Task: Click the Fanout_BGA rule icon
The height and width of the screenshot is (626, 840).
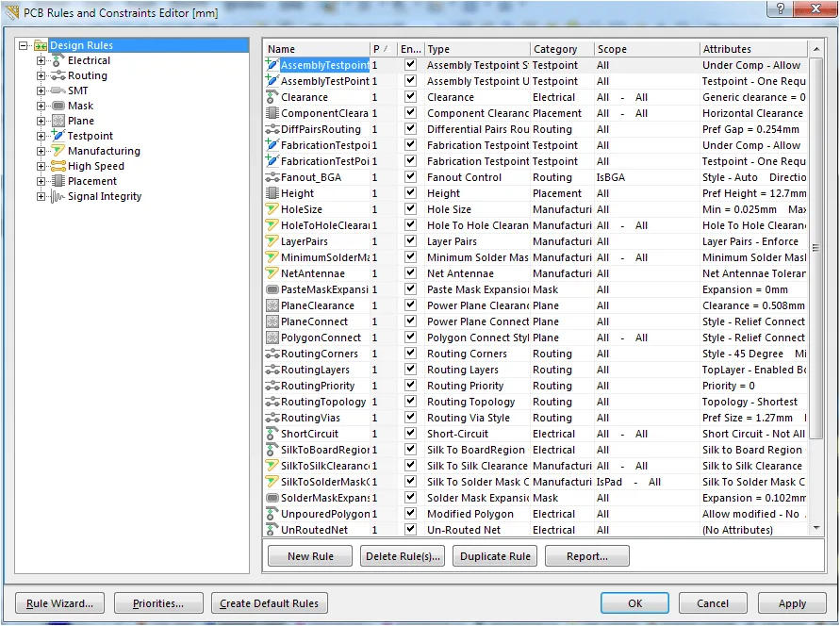Action: (x=272, y=177)
